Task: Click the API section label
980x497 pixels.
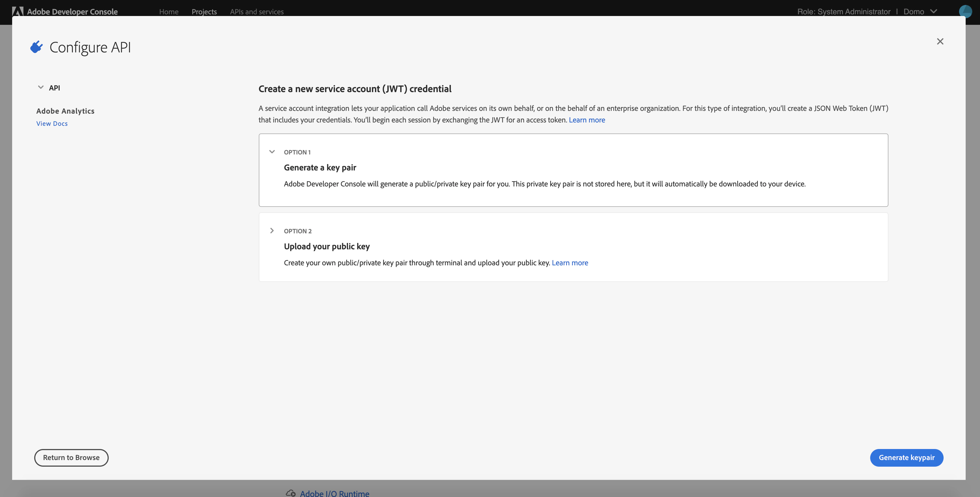Action: tap(54, 88)
